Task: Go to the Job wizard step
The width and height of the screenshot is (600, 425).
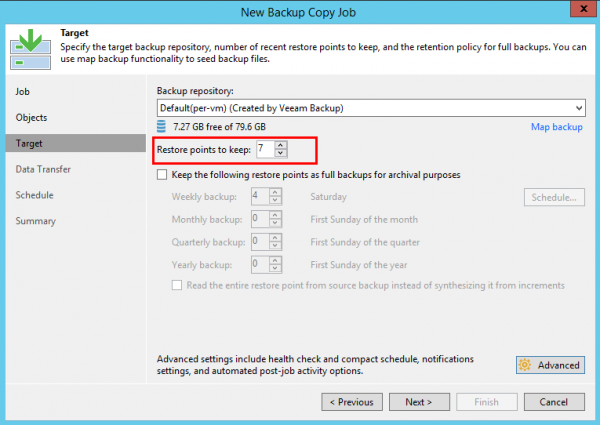Action: pyautogui.click(x=22, y=91)
